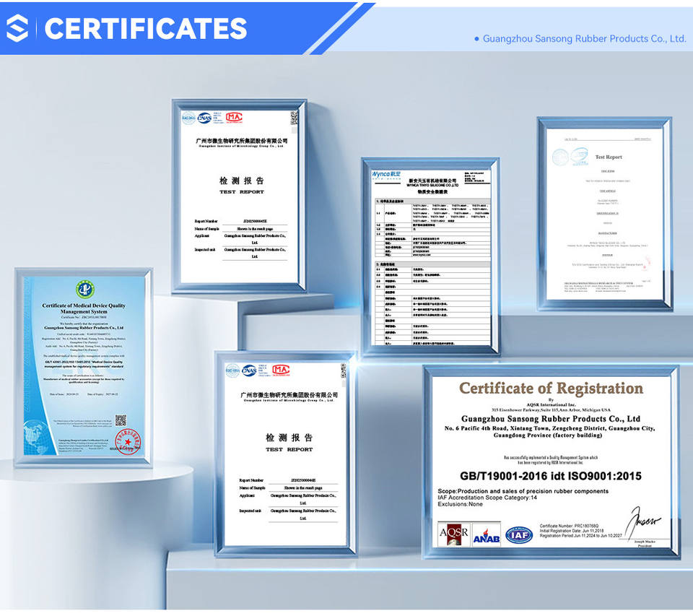Click the IAF logo on registration certificate
This screenshot has height=616, width=693.
pos(519,535)
